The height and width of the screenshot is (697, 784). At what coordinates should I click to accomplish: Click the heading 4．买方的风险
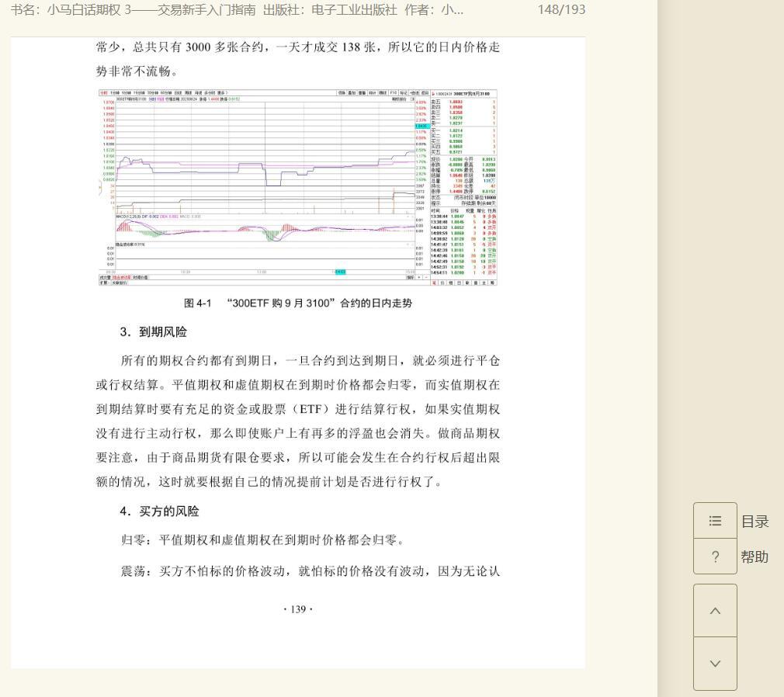click(x=159, y=511)
